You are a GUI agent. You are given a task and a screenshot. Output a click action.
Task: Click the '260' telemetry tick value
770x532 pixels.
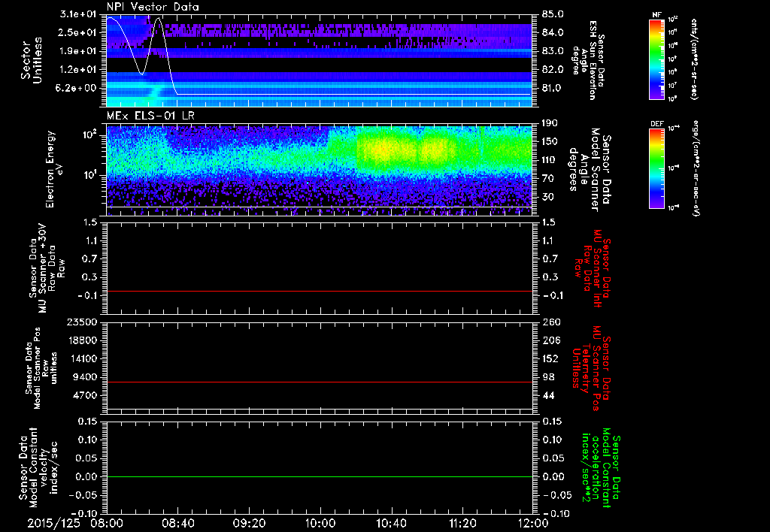pyautogui.click(x=550, y=322)
